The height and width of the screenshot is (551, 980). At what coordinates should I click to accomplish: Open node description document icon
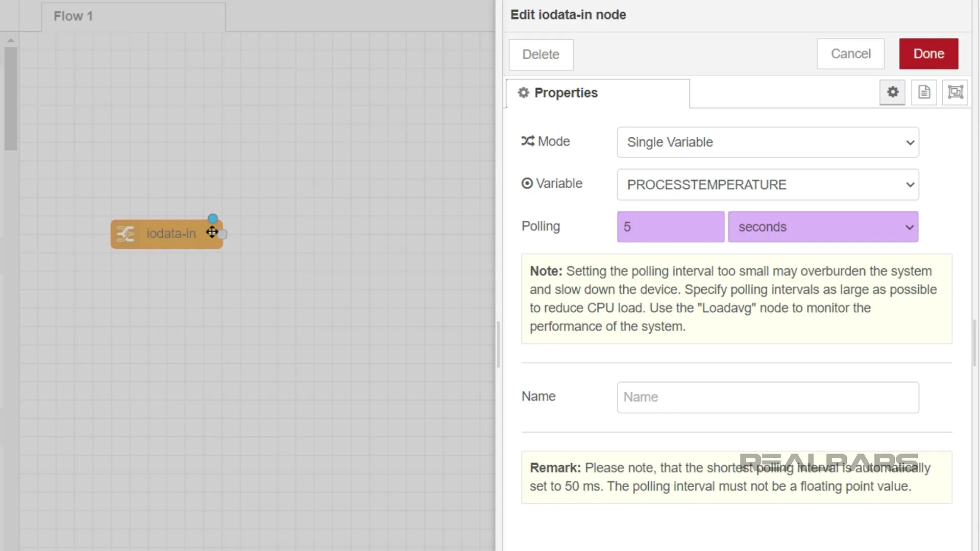tap(924, 92)
